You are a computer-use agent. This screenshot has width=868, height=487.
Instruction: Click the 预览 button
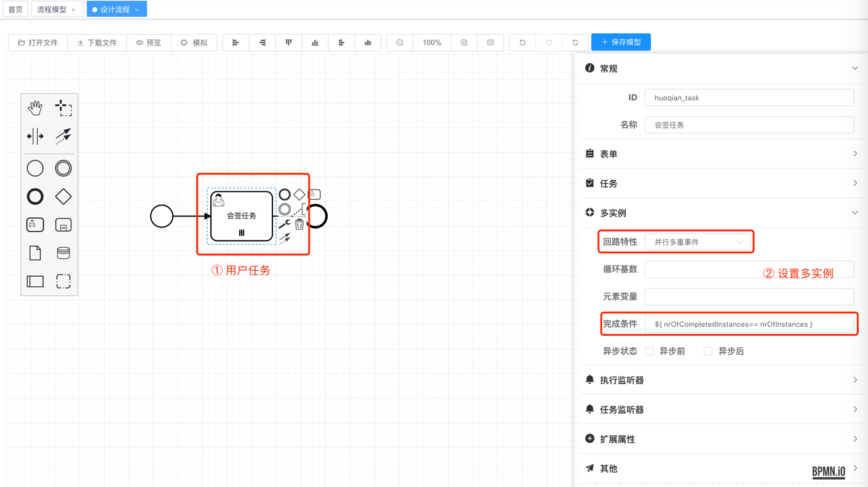coord(149,42)
